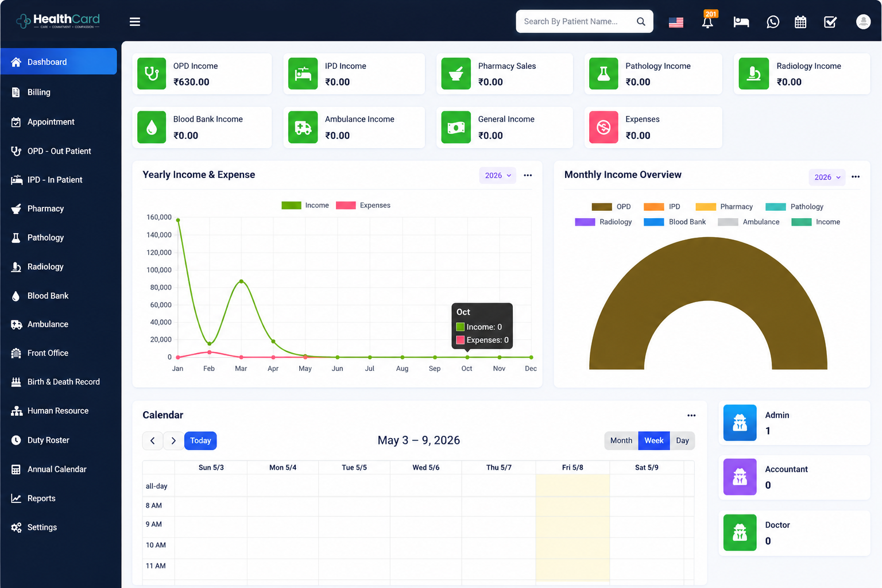Open the calendar icon in top bar
The height and width of the screenshot is (588, 882).
[800, 22]
